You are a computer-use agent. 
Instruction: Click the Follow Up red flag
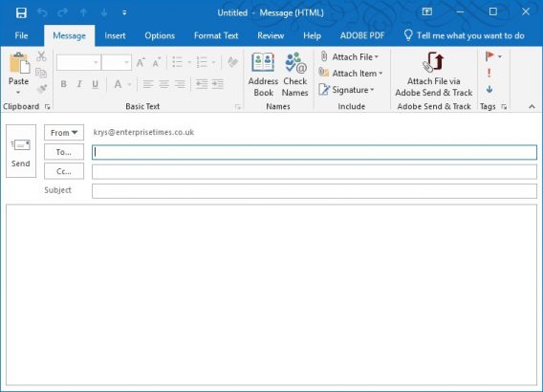pyautogui.click(x=489, y=56)
